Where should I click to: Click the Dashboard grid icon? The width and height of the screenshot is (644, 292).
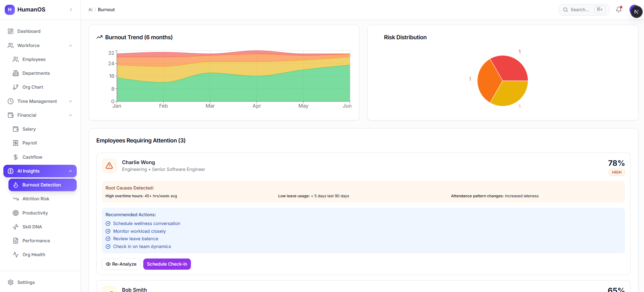click(10, 31)
